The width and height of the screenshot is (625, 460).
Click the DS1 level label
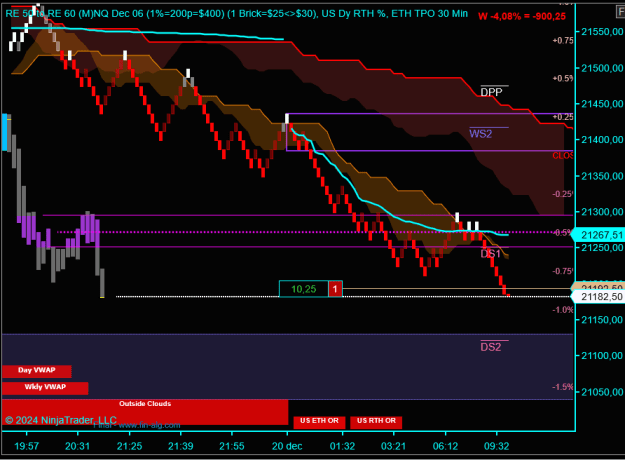pos(490,254)
